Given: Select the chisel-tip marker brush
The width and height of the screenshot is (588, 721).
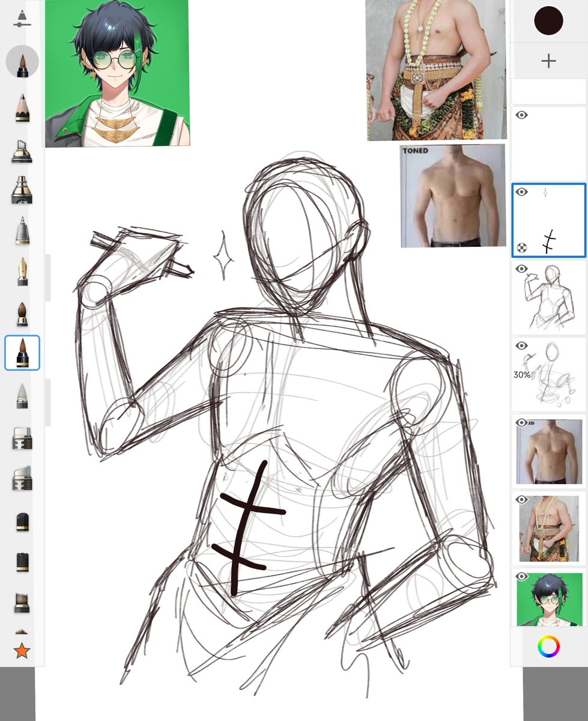Looking at the screenshot, I should (x=22, y=151).
